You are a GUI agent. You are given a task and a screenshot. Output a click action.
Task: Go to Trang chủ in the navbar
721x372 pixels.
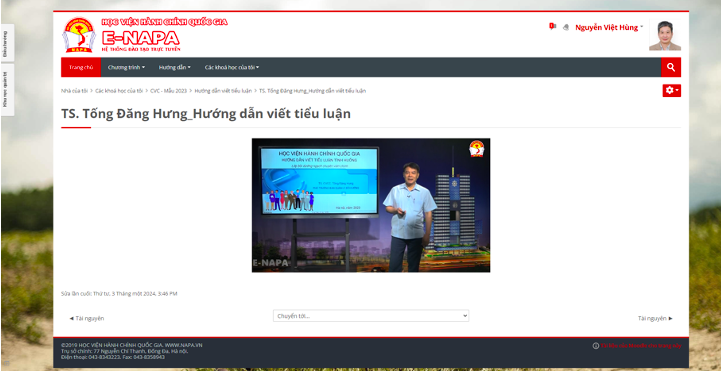(x=81, y=67)
